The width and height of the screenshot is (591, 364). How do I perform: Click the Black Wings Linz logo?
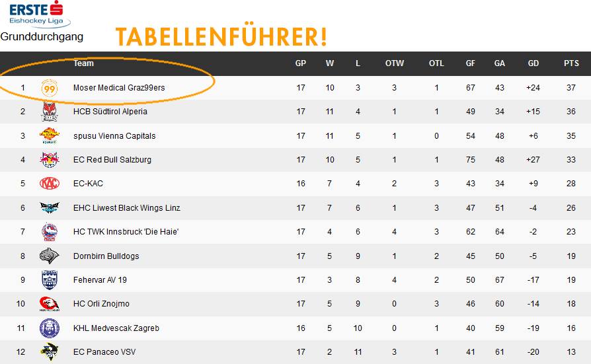(50, 207)
